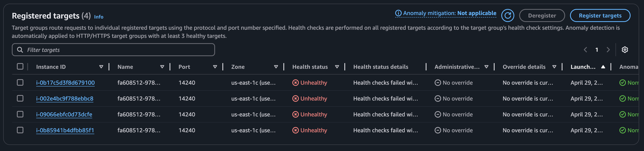644x151 pixels.
Task: Open instance link i-09066ebfc0d73dcfe
Action: coord(64,114)
